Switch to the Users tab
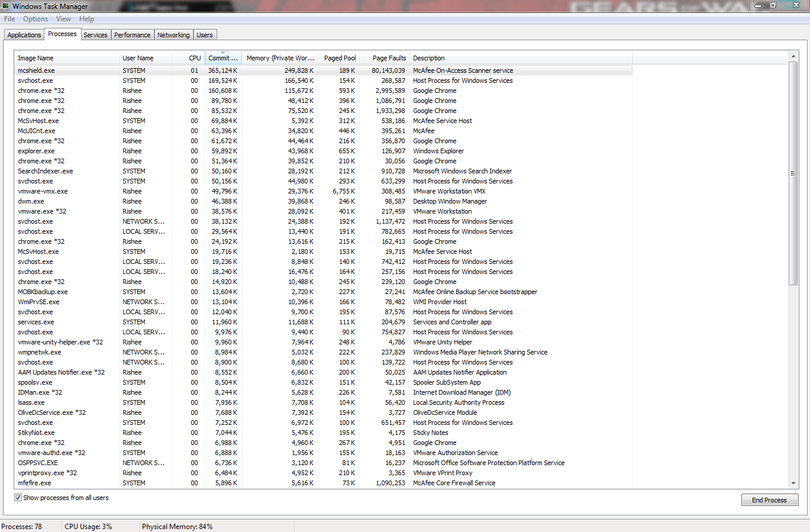The image size is (810, 532). 205,35
